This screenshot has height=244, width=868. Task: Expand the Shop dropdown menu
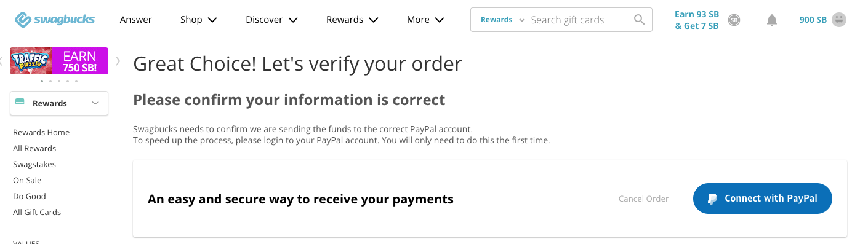(x=198, y=20)
